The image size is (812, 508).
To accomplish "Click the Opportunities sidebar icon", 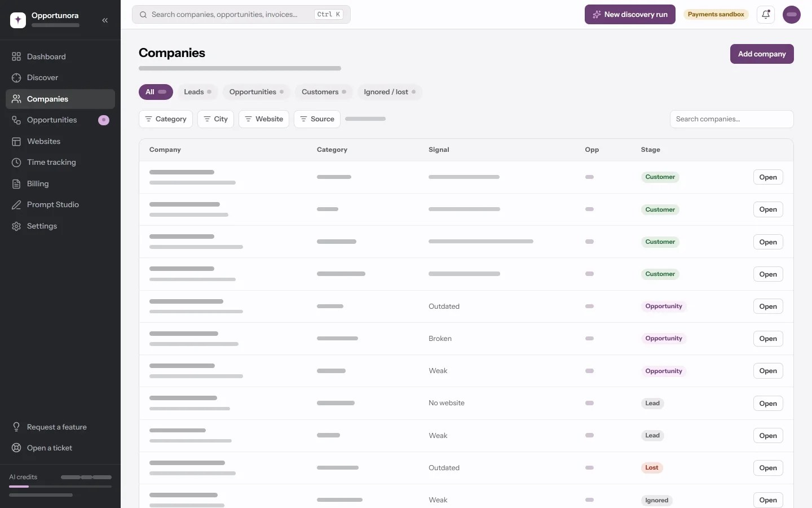I will tap(16, 120).
